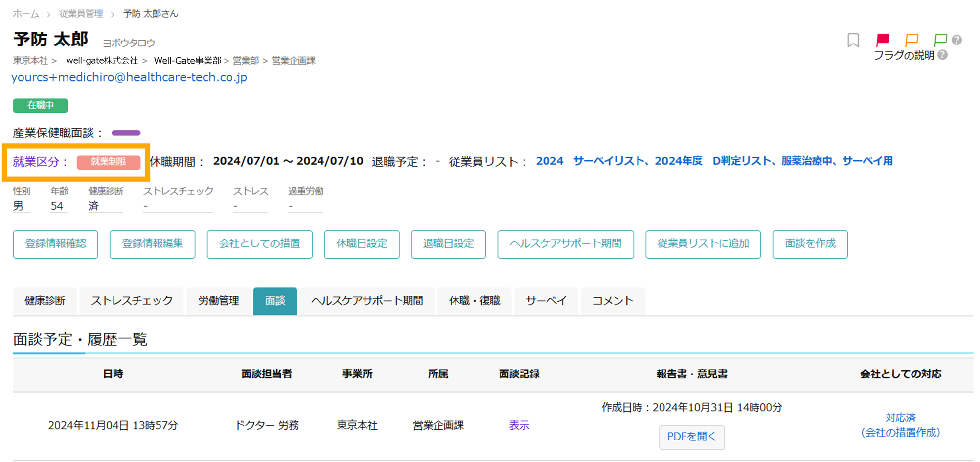Click the leave period 2024/07/01 ～ 2024/07/10
Screen dimensions: 980x462
click(288, 161)
